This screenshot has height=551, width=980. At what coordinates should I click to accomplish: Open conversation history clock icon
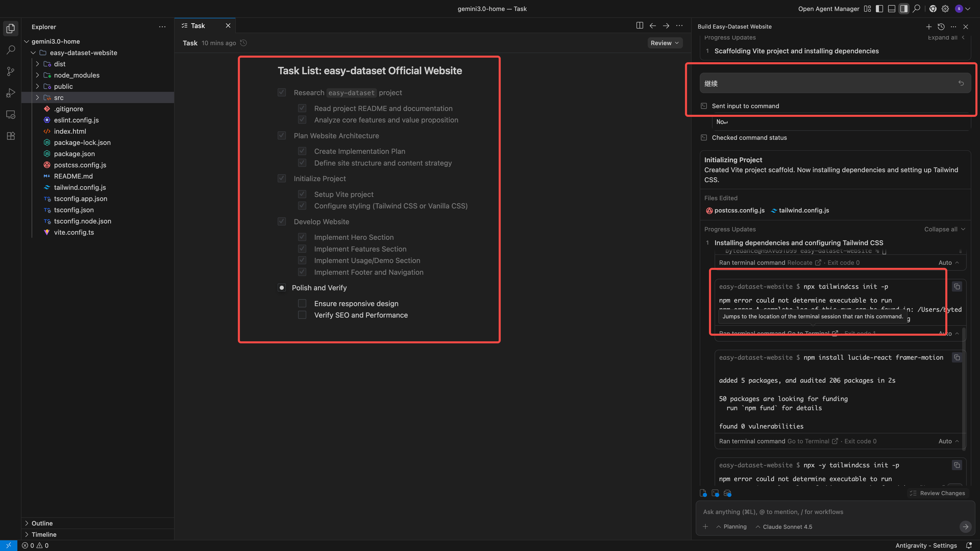pyautogui.click(x=941, y=27)
